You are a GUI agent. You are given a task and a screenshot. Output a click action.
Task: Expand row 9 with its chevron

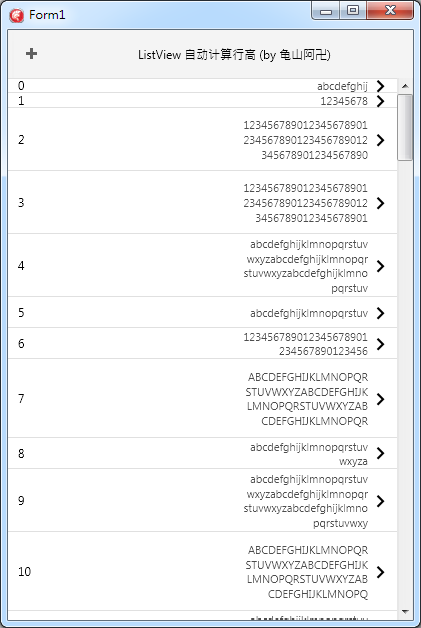381,501
